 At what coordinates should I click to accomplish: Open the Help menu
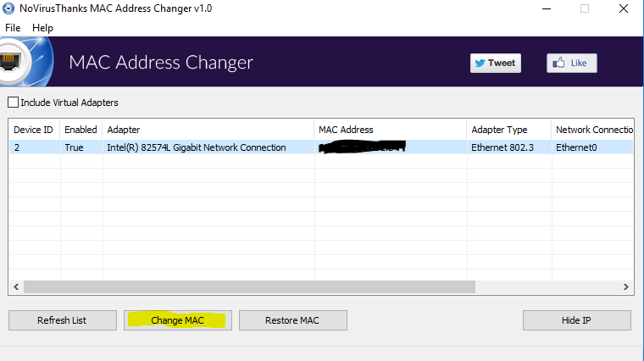[x=42, y=28]
